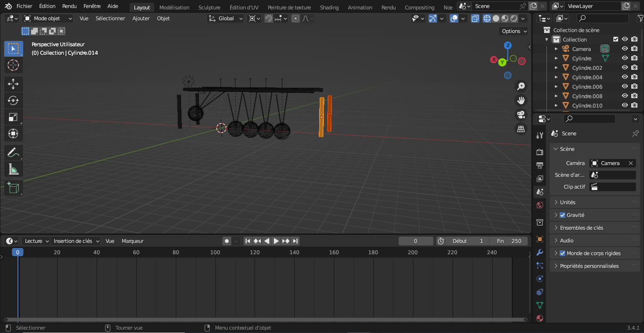Choose the Add Cube tool
The width and height of the screenshot is (644, 333).
coord(13,188)
